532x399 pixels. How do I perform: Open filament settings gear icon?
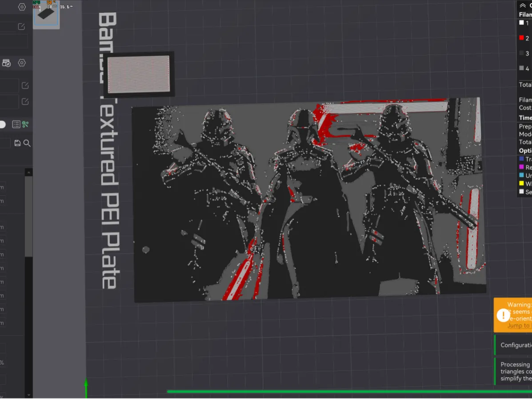(22, 63)
